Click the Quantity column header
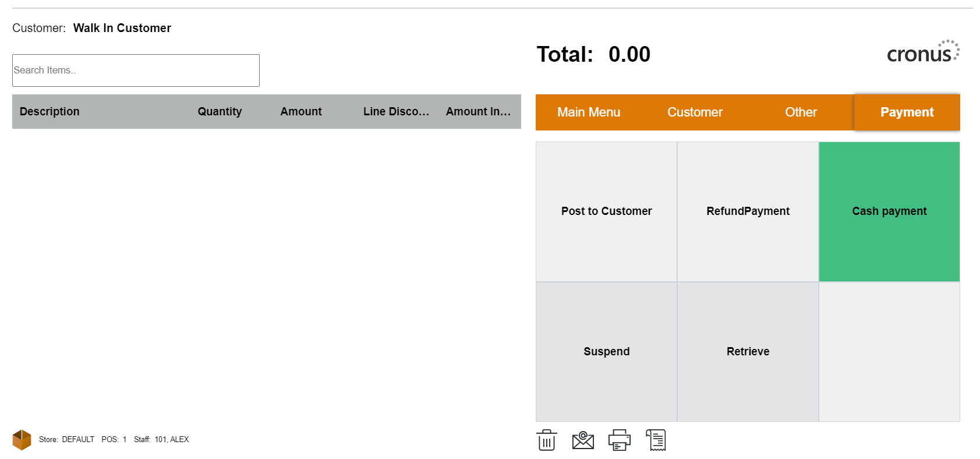The image size is (980, 459). pyautogui.click(x=220, y=112)
